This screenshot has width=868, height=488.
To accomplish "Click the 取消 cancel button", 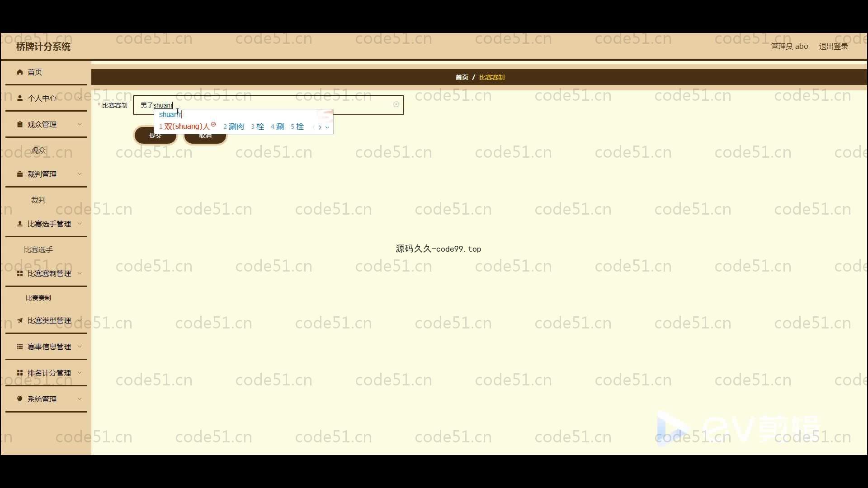I will point(205,136).
